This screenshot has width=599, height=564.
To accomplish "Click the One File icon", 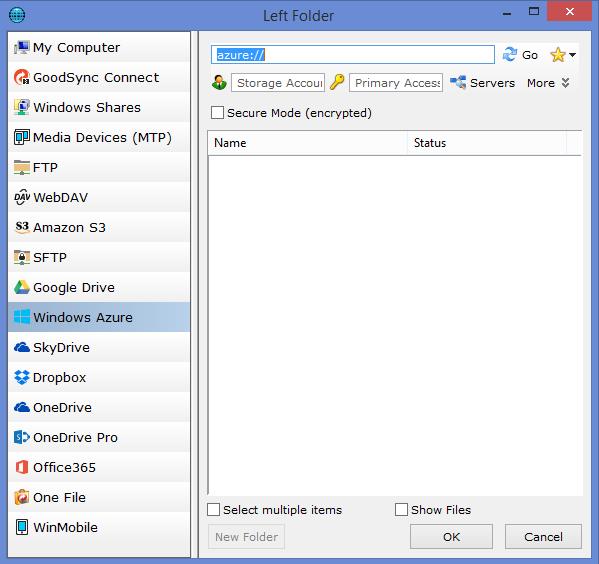I will click(x=21, y=497).
